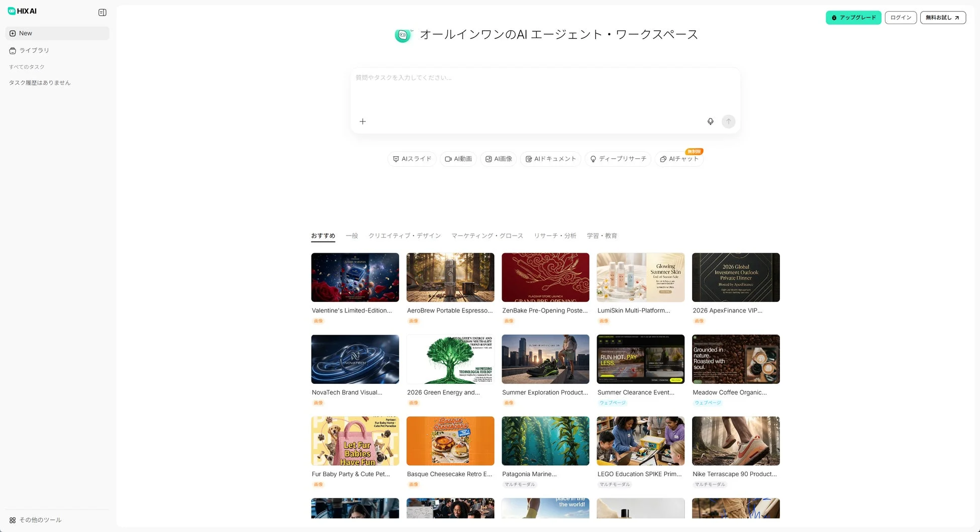The width and height of the screenshot is (980, 532).
Task: Open Fur Baby Party thumbnail
Action: (355, 441)
